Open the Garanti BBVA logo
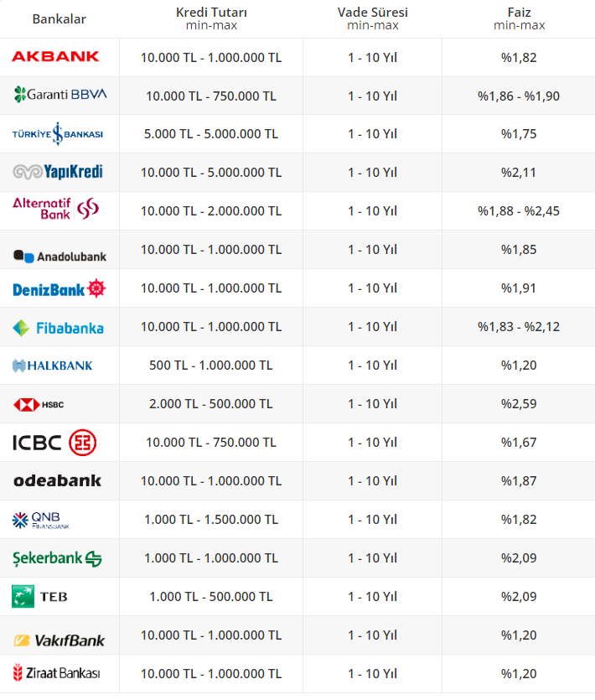Viewport: 595px width, 700px height. tap(60, 94)
